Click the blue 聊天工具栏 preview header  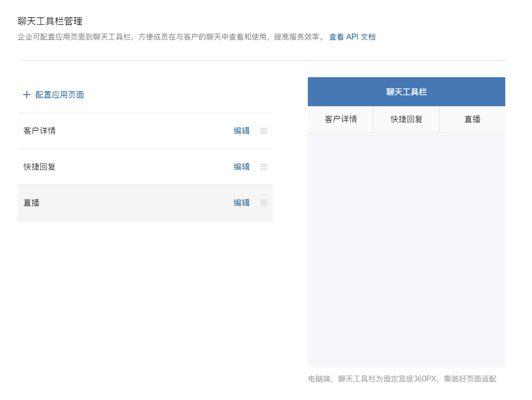pos(406,92)
